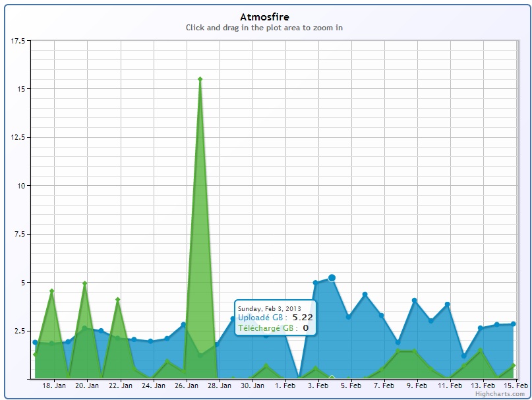This screenshot has width=532, height=400.
Task: Click the Téléchargé GB label in the tooltip
Action: tap(266, 328)
